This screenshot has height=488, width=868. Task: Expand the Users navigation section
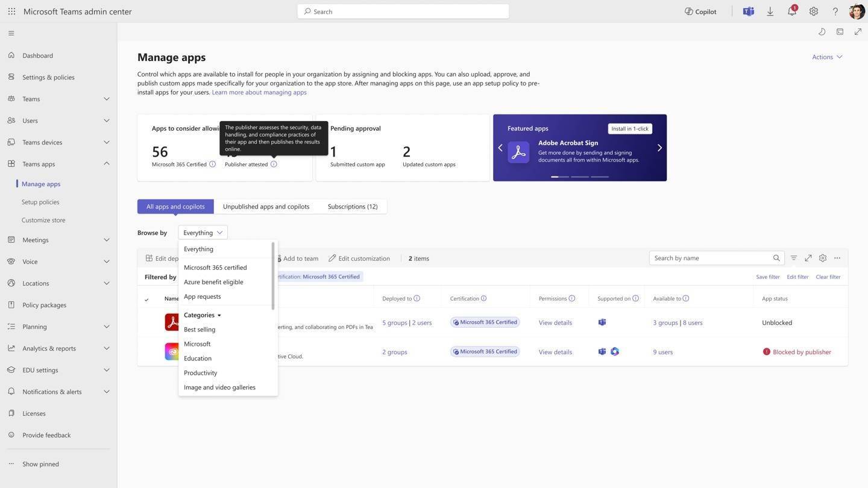pyautogui.click(x=106, y=120)
